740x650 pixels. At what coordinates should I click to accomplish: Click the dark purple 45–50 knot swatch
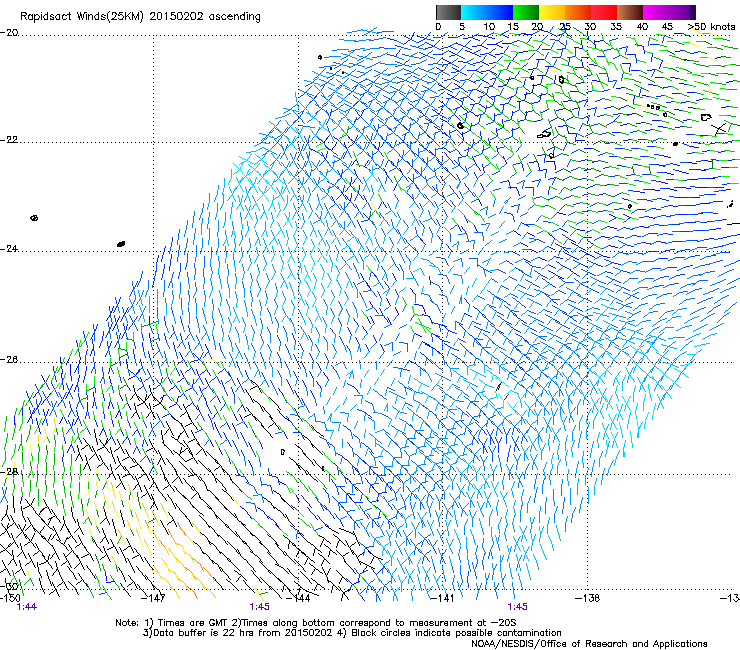coord(682,12)
